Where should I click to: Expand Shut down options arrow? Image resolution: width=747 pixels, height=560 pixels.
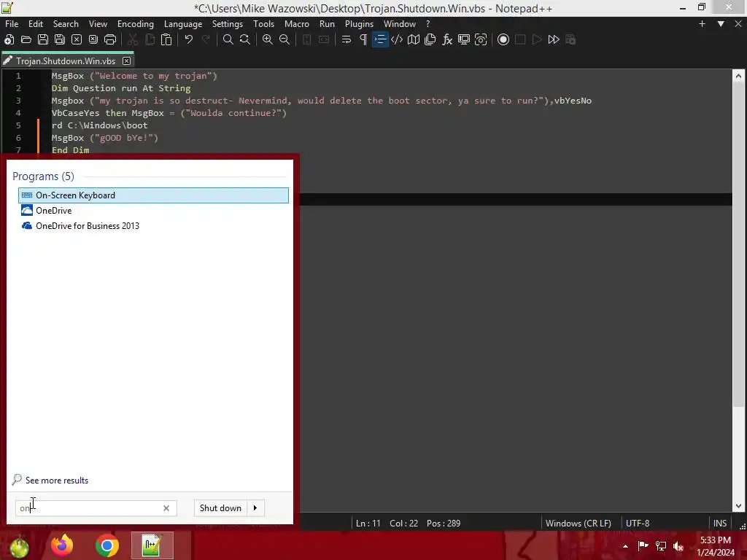[255, 508]
